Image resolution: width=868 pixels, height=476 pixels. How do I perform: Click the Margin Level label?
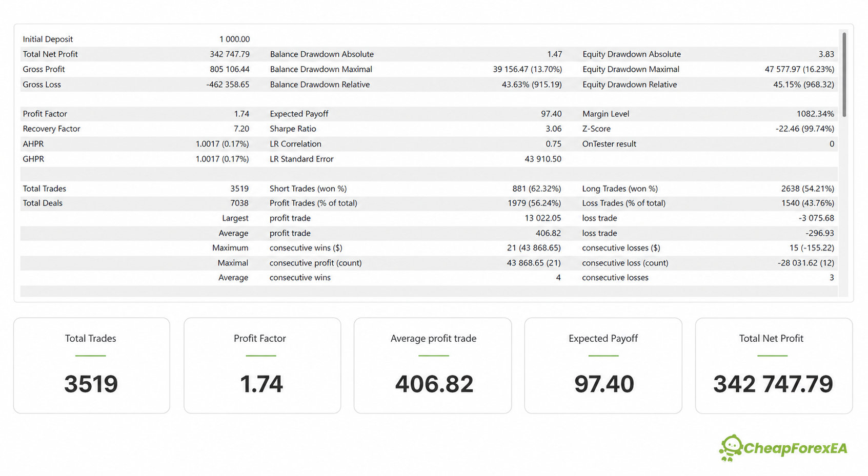click(605, 114)
